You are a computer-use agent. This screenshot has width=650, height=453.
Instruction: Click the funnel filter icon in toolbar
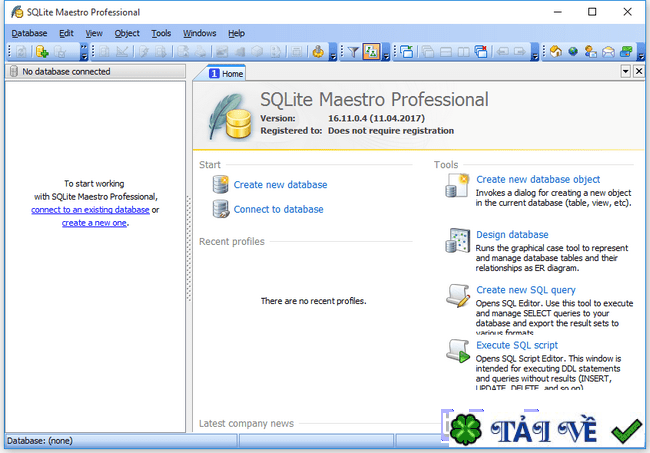click(353, 52)
